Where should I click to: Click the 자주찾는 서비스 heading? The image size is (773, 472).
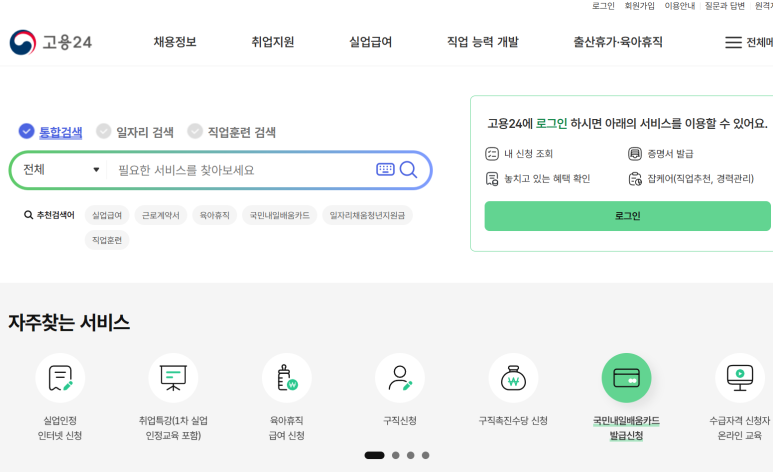click(x=69, y=323)
